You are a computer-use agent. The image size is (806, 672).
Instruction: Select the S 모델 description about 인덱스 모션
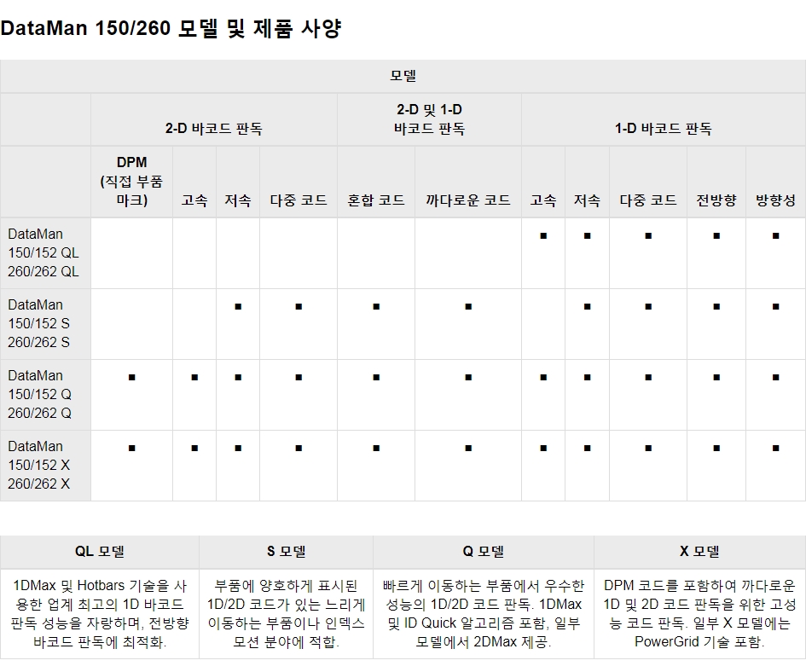287,614
